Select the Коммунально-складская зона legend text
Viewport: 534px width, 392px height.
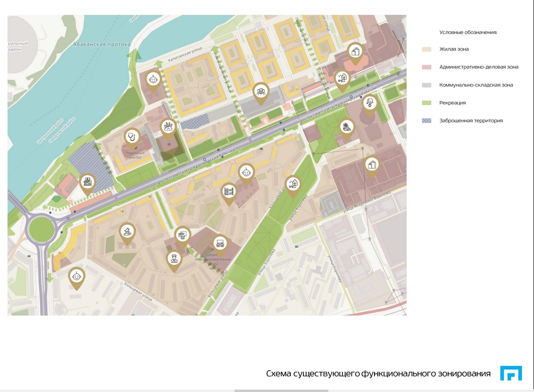click(476, 85)
